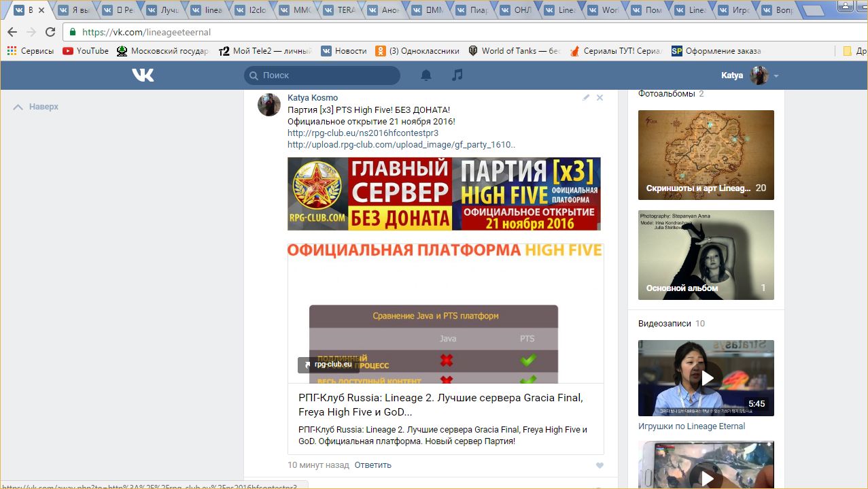Close the active browser tab
Image resolution: width=868 pixels, height=489 pixels.
[41, 10]
